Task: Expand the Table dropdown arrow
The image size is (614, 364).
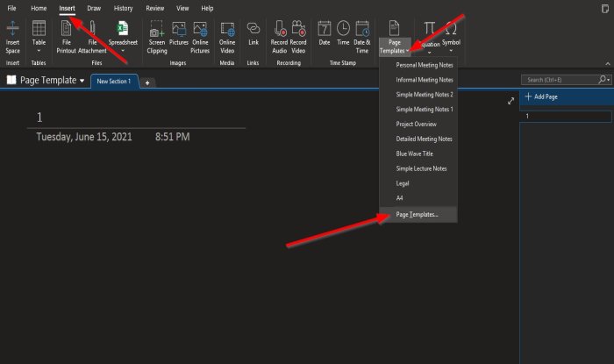Action: (39, 51)
